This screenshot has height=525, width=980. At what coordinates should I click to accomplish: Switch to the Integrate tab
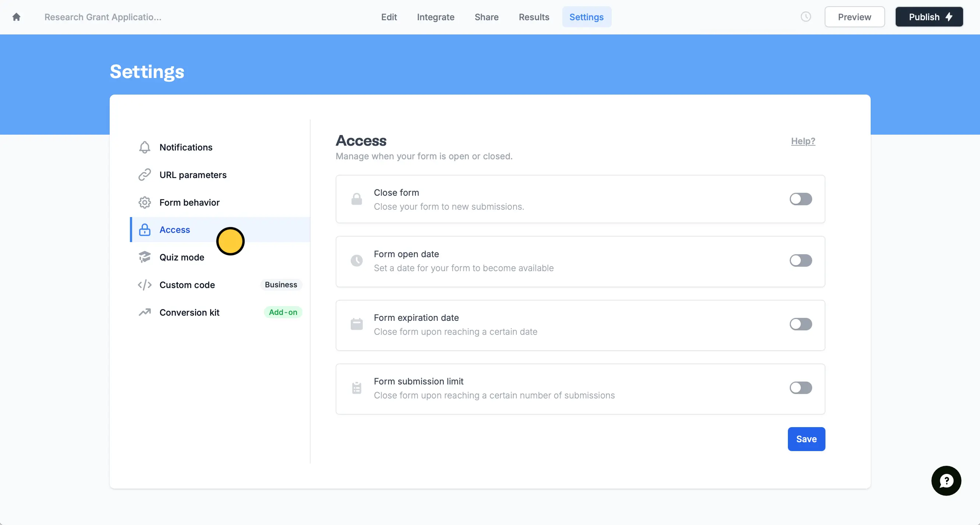coord(436,17)
